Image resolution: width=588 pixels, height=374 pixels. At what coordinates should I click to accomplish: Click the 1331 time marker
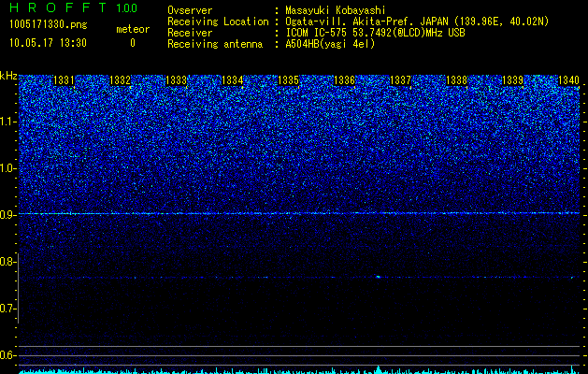pos(64,80)
